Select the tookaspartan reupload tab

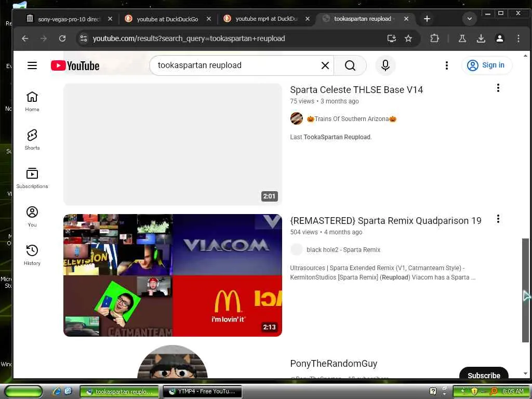click(x=362, y=19)
